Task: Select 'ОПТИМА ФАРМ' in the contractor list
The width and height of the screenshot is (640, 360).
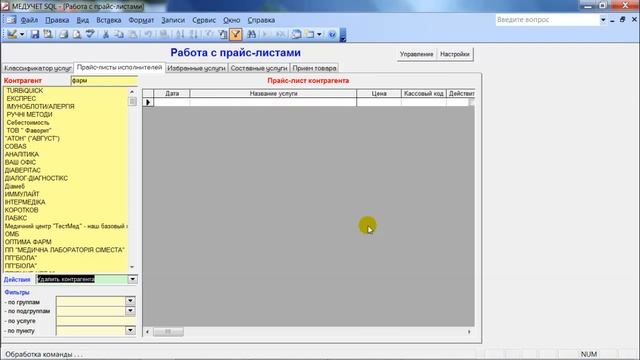Action: click(x=28, y=242)
